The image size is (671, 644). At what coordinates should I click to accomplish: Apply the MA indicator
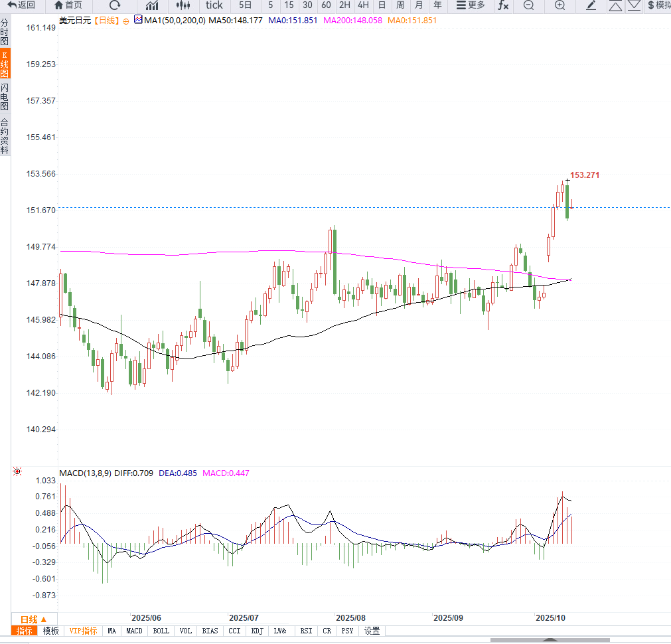[x=112, y=631]
